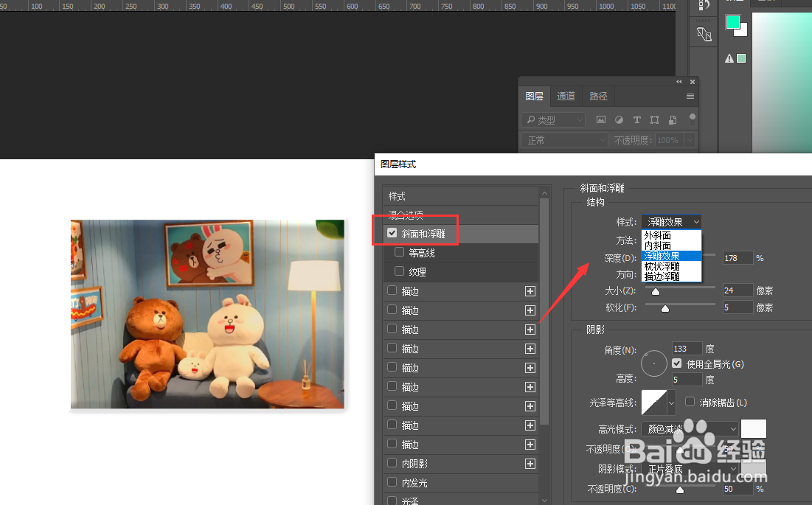Click the 大小(Z) slider handle
The height and width of the screenshot is (505, 812).
click(x=656, y=291)
